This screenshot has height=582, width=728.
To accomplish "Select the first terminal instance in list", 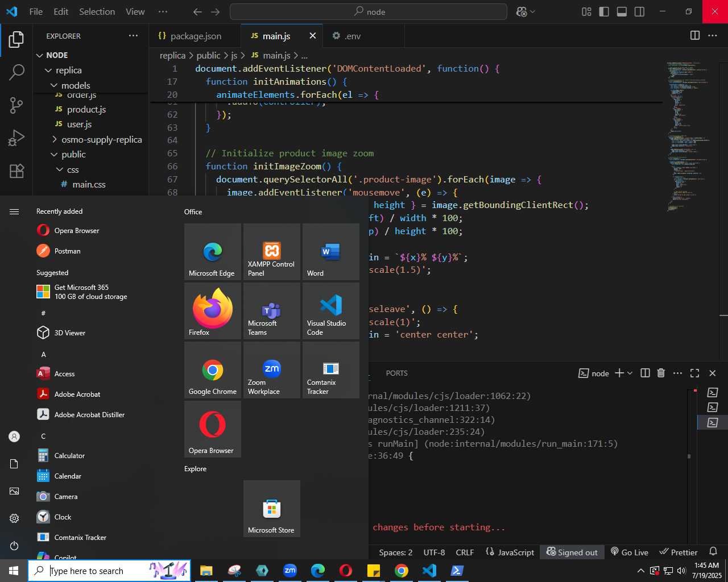I will coord(712,392).
